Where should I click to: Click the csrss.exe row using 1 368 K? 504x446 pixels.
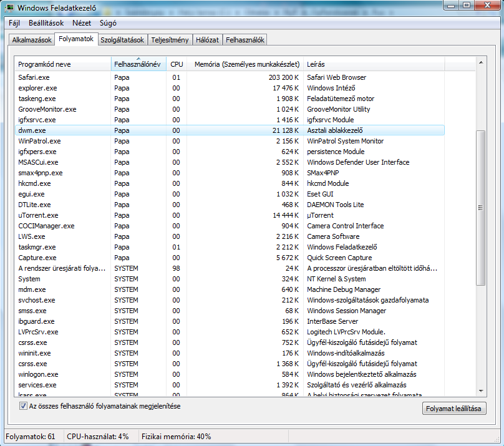pyautogui.click(x=230, y=364)
